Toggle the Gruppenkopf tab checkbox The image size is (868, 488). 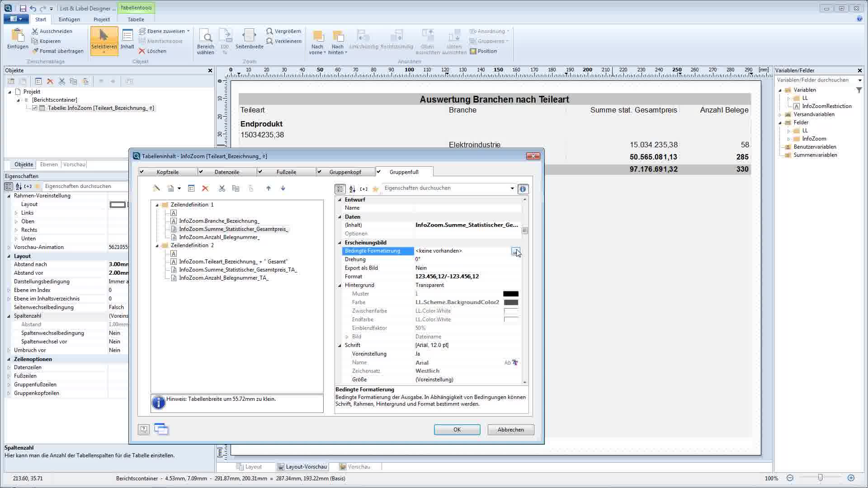(x=320, y=172)
